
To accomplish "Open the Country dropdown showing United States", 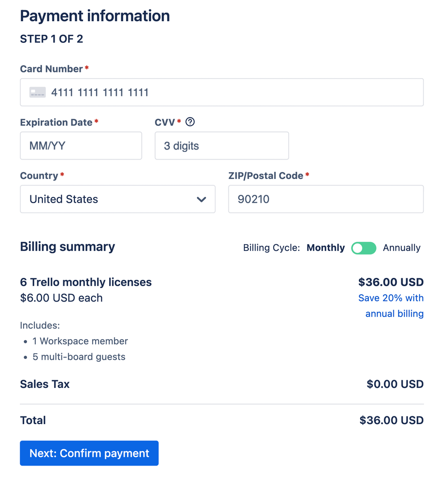I will coord(117,199).
